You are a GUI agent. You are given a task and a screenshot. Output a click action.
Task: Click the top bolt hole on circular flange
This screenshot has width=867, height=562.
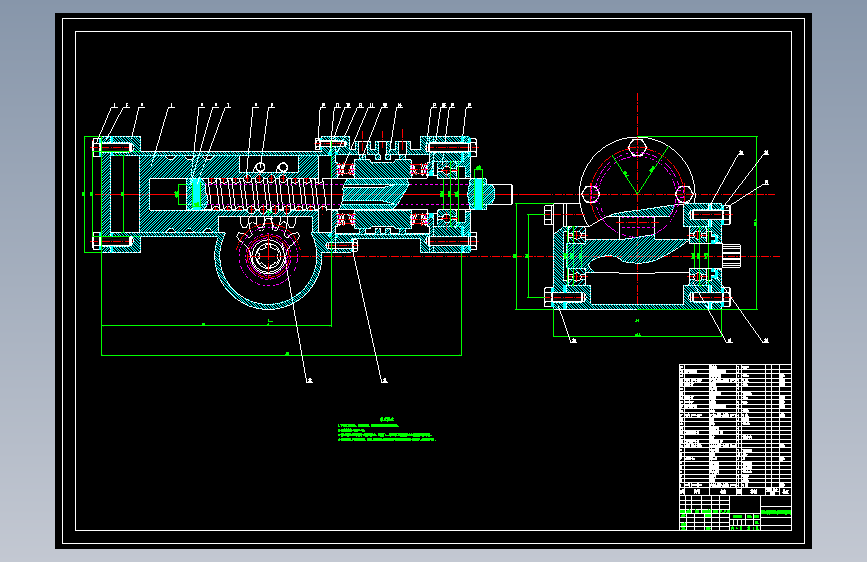click(637, 149)
